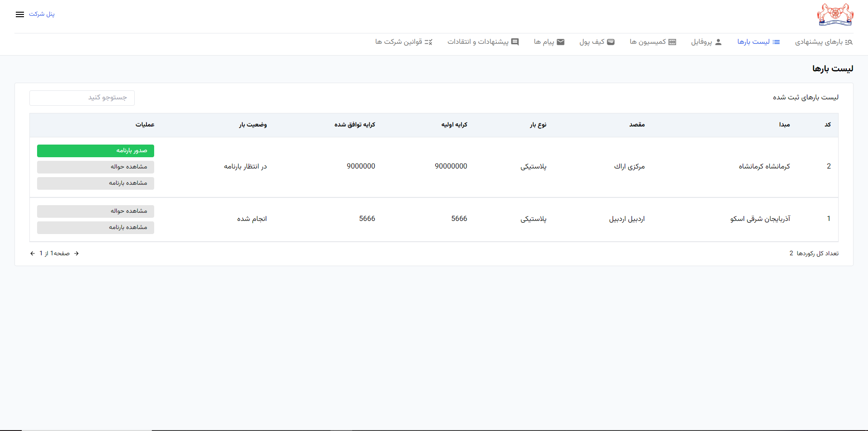
Task: Open the بارهای پیشنهادی tab
Action: (824, 42)
